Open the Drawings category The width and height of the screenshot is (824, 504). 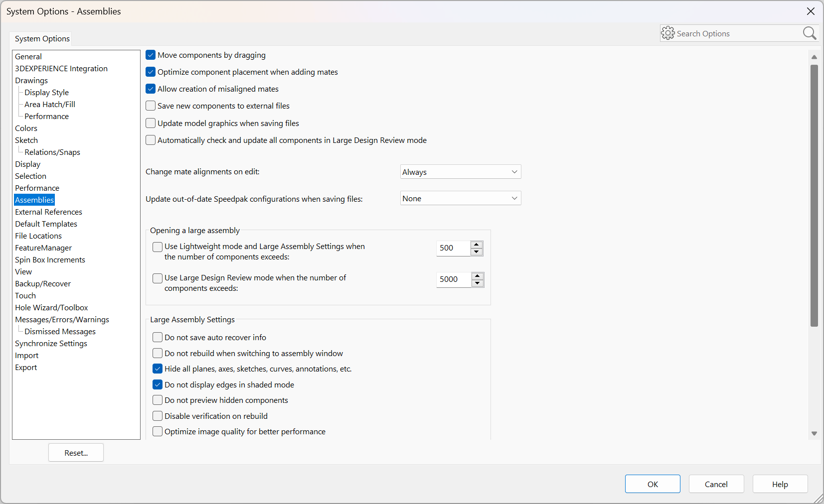point(31,80)
